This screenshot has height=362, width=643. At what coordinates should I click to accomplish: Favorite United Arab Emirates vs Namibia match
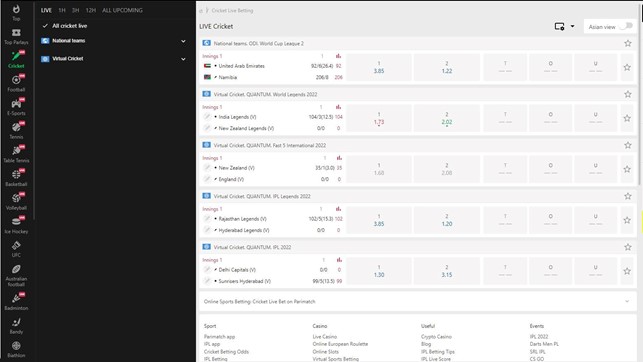(x=627, y=67)
